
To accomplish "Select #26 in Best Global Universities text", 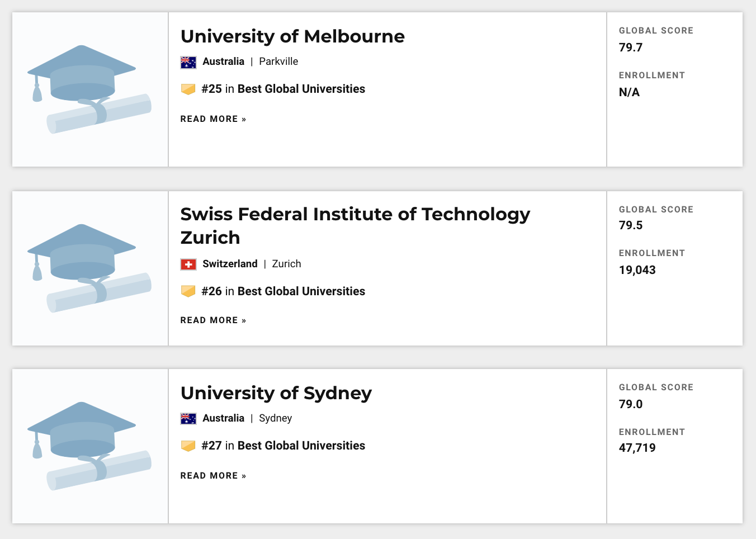I will coord(283,291).
